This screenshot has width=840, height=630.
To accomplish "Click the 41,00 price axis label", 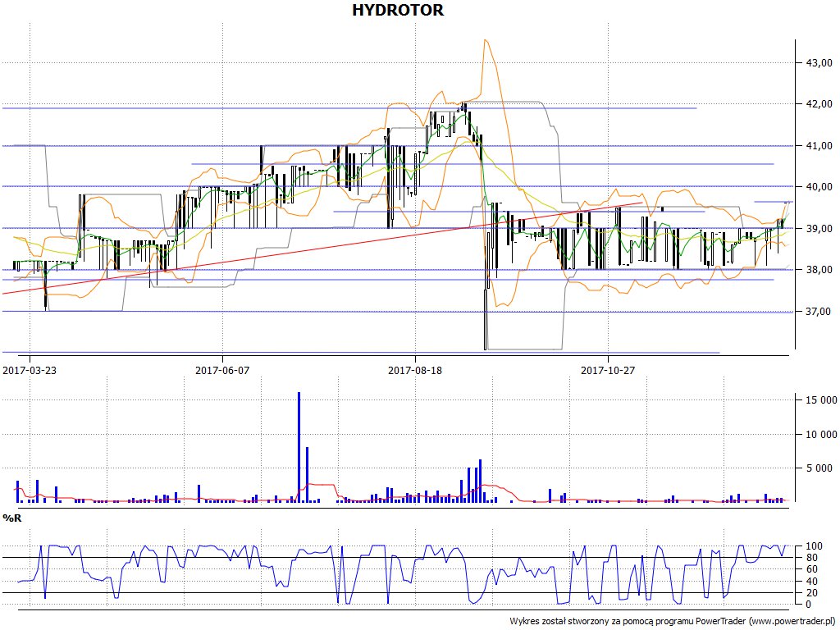I will 819,145.
